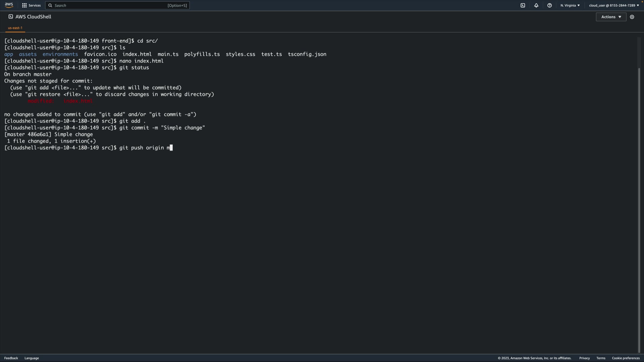Expand the N. Virginia region dropdown

coord(570,5)
